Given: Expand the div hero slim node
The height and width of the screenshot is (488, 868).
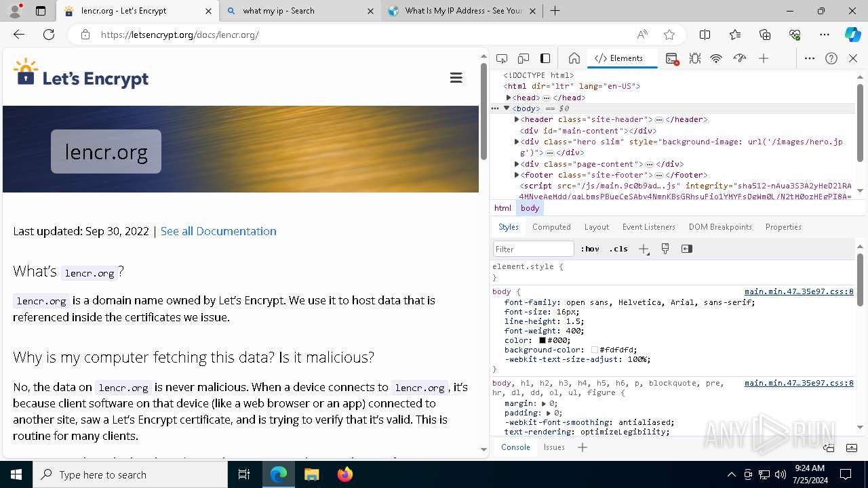Looking at the screenshot, I should pos(517,142).
